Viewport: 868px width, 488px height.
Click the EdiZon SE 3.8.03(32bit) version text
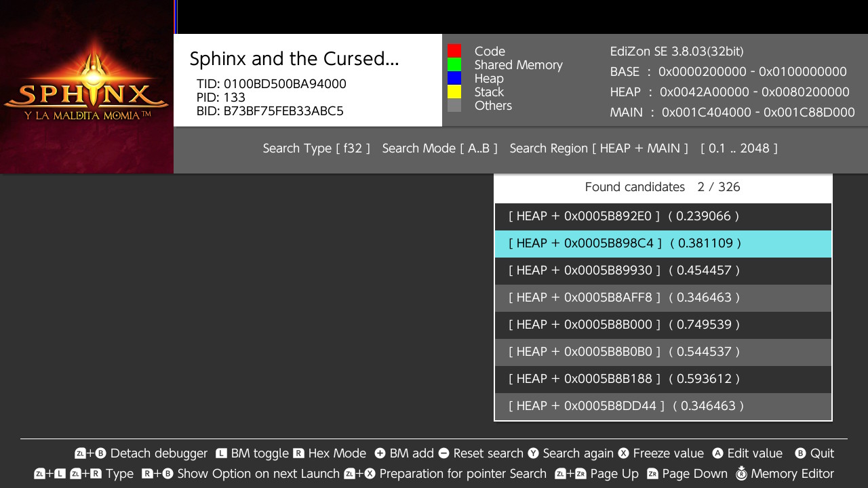click(677, 52)
